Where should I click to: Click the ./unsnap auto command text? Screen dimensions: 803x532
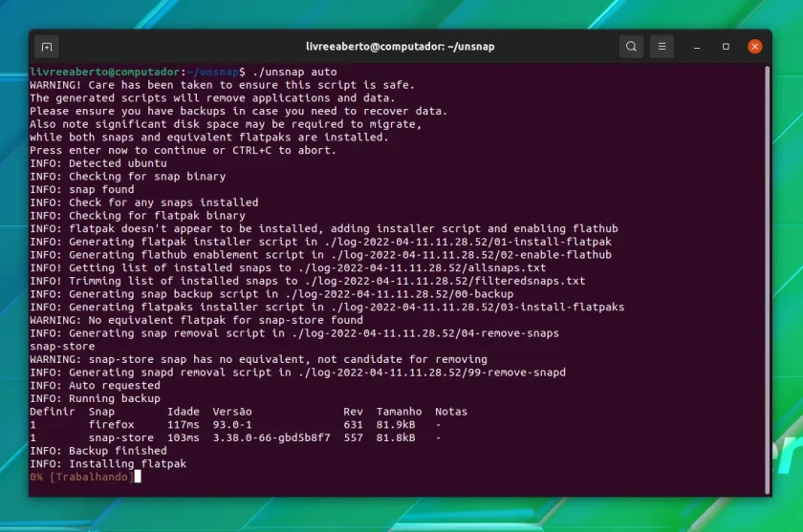294,72
